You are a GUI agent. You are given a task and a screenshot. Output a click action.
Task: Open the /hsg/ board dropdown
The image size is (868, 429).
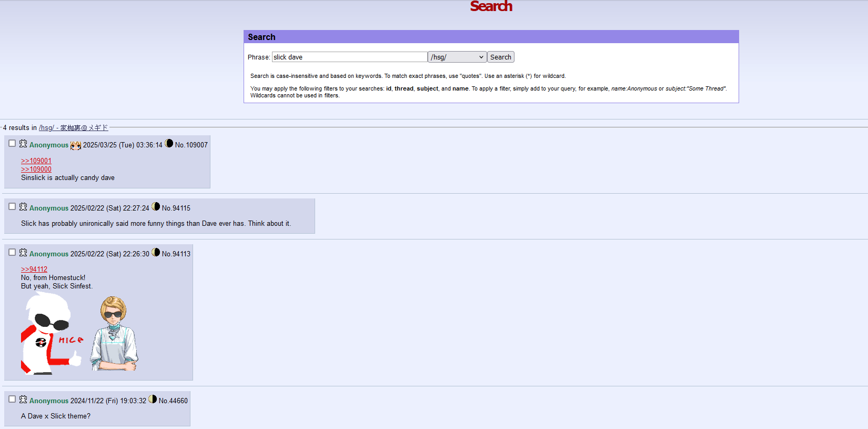point(457,57)
